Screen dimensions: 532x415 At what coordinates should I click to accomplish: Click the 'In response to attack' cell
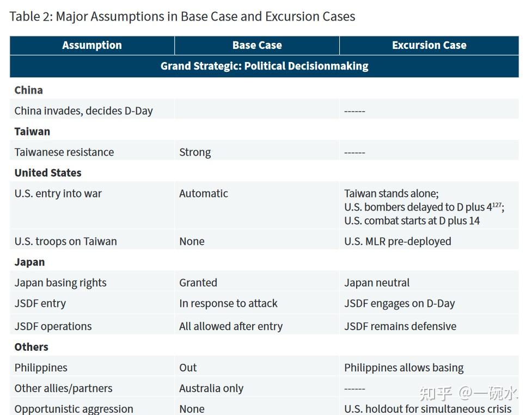pyautogui.click(x=228, y=303)
